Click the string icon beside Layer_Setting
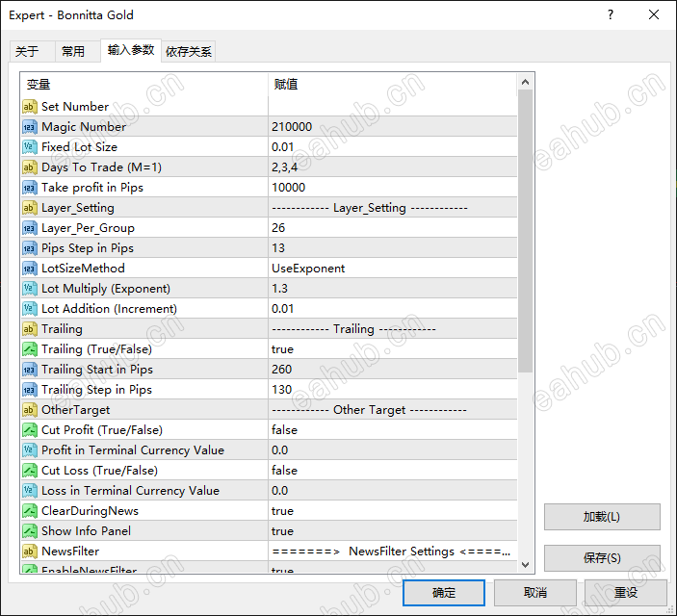 click(29, 208)
